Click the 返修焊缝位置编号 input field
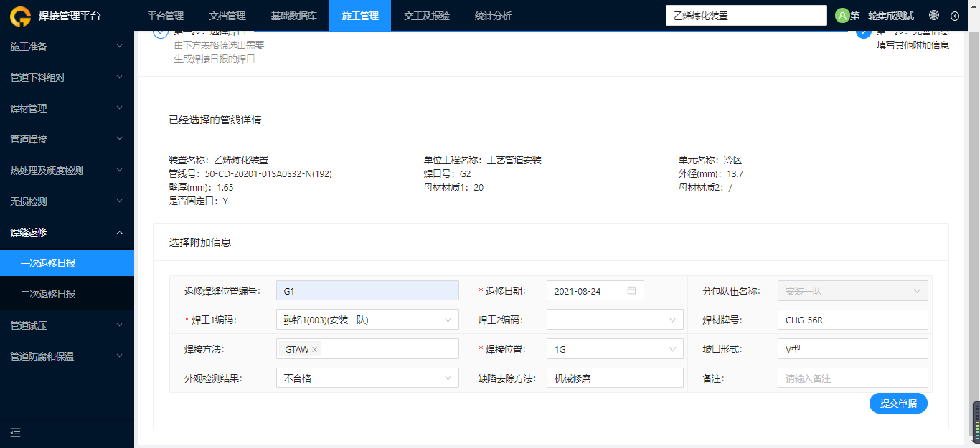 [x=367, y=290]
